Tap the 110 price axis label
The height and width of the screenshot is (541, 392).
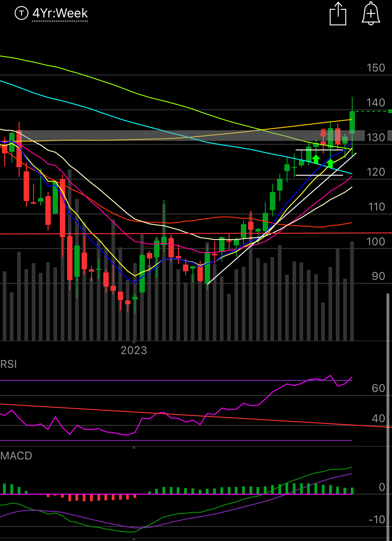pos(376,207)
